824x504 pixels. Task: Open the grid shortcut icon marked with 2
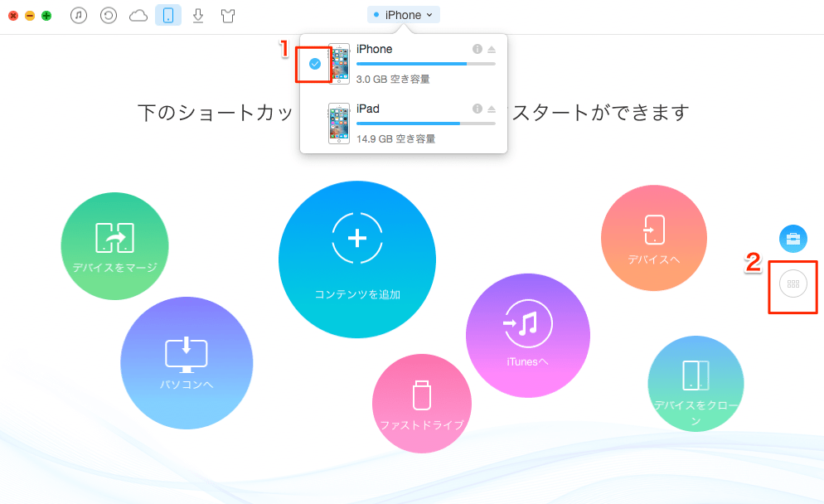[792, 283]
